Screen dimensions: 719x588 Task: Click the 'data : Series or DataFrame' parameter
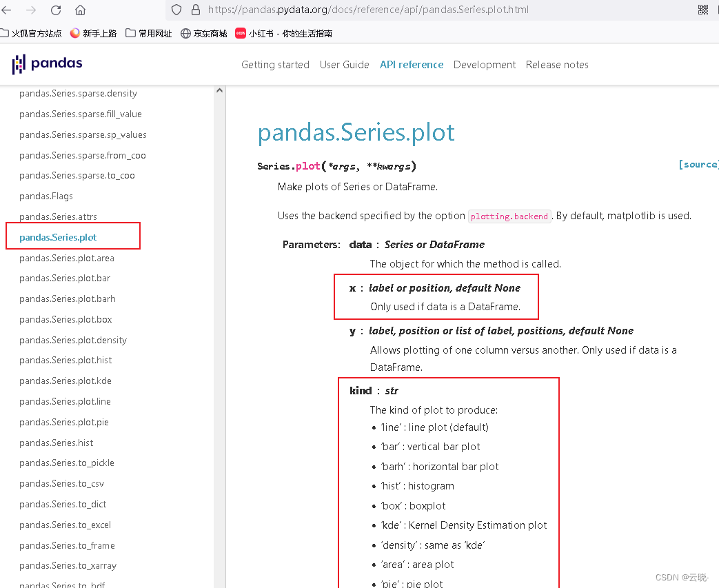[417, 245]
